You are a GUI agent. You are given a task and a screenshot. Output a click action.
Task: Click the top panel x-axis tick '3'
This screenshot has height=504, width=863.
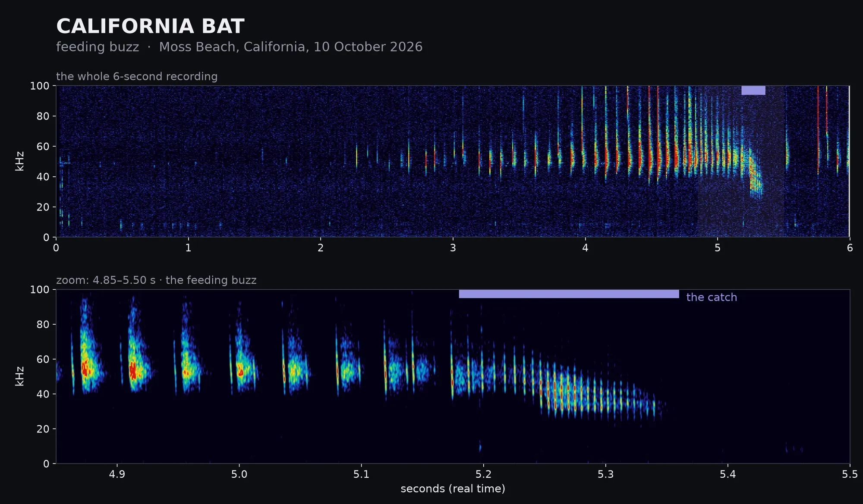(453, 248)
